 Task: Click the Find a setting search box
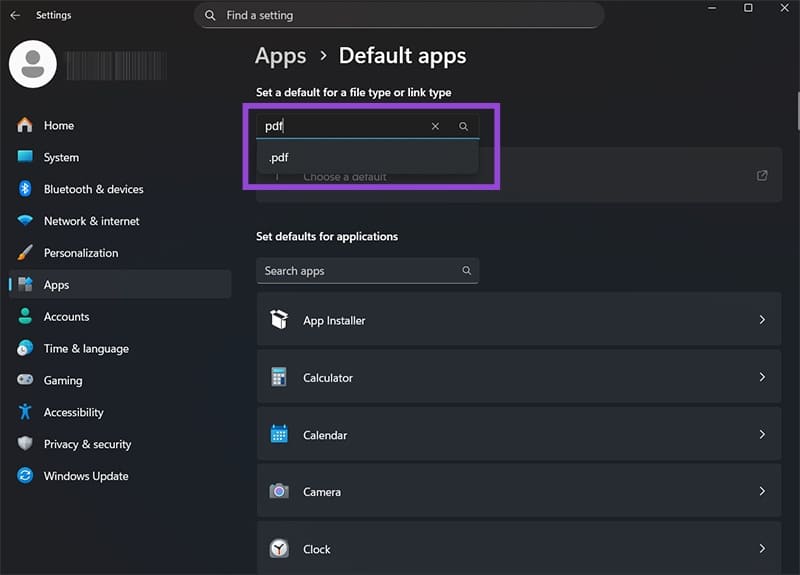400,15
